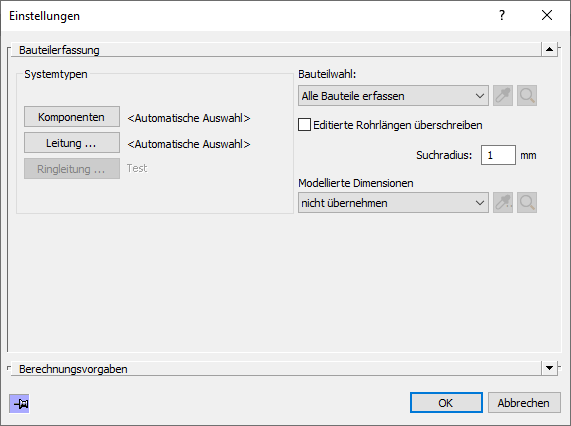Close the Einstellungen dialog
Screen dimensions: 571x426
pos(547,15)
